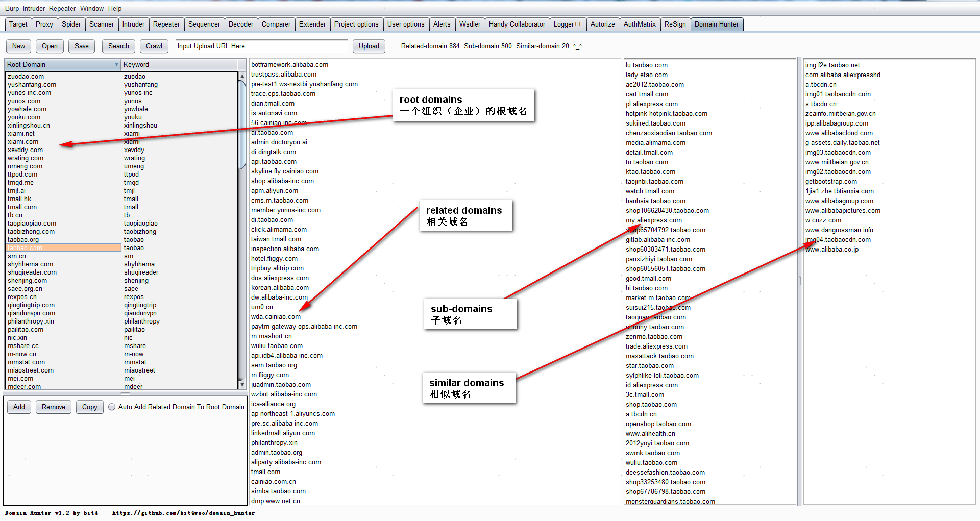The height and width of the screenshot is (521, 980).
Task: Open the Intruder menu in menu bar
Action: click(x=34, y=8)
